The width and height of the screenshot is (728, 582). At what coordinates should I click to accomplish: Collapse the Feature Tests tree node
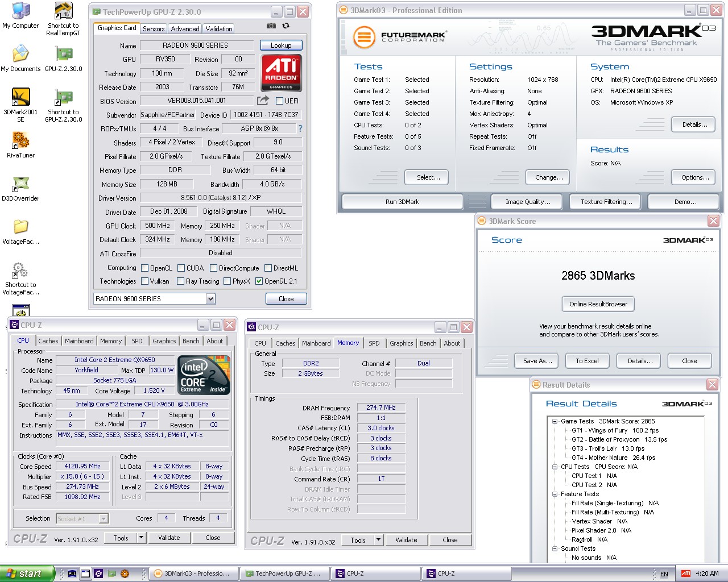click(x=555, y=494)
